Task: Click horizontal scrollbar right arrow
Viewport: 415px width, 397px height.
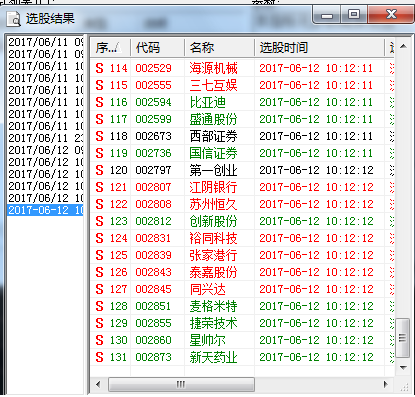Action: point(386,384)
